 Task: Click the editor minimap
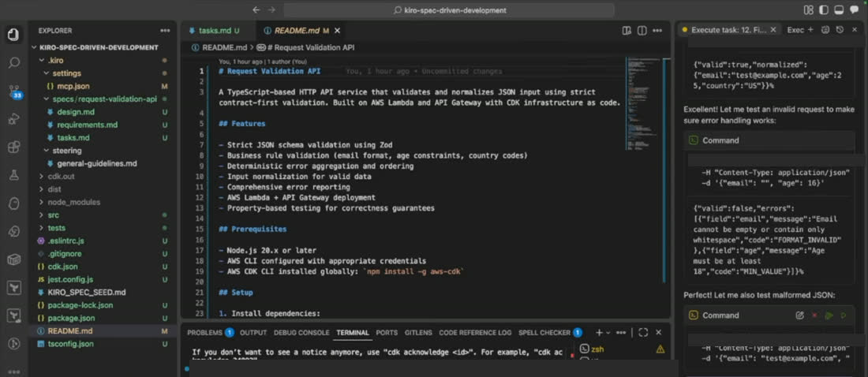point(645,105)
